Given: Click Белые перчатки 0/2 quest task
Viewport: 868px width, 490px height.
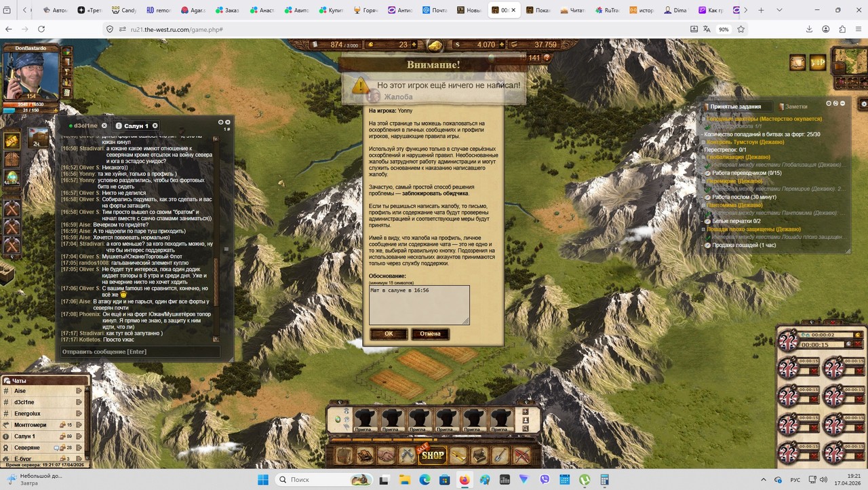Looking at the screenshot, I should (x=738, y=221).
